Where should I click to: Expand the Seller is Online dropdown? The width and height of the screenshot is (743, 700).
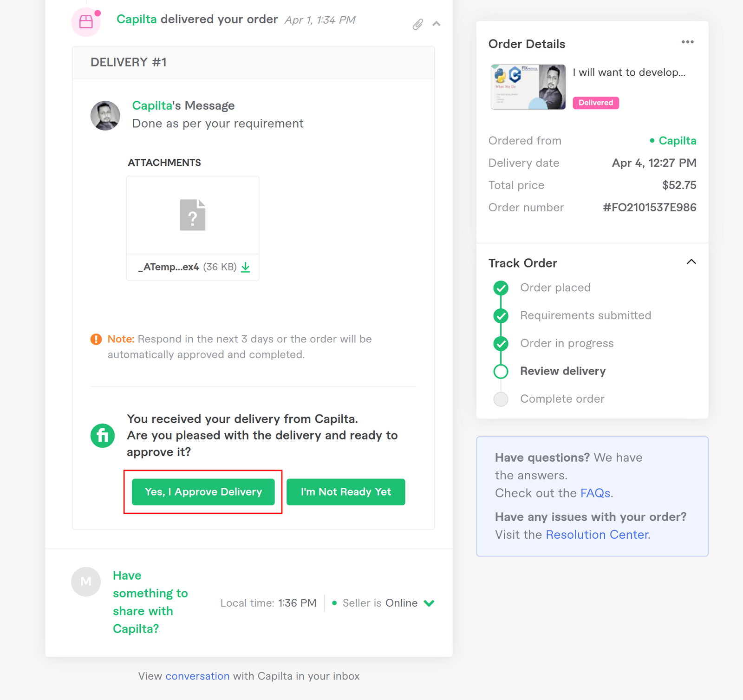click(x=430, y=603)
